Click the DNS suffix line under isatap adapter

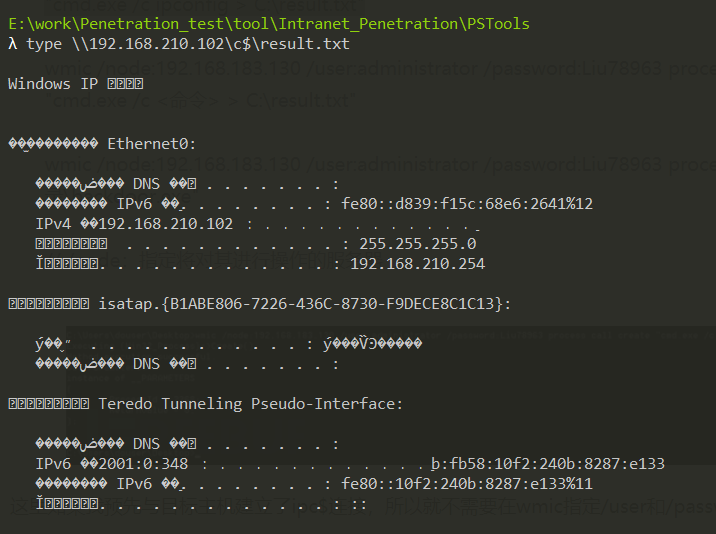tap(187, 364)
